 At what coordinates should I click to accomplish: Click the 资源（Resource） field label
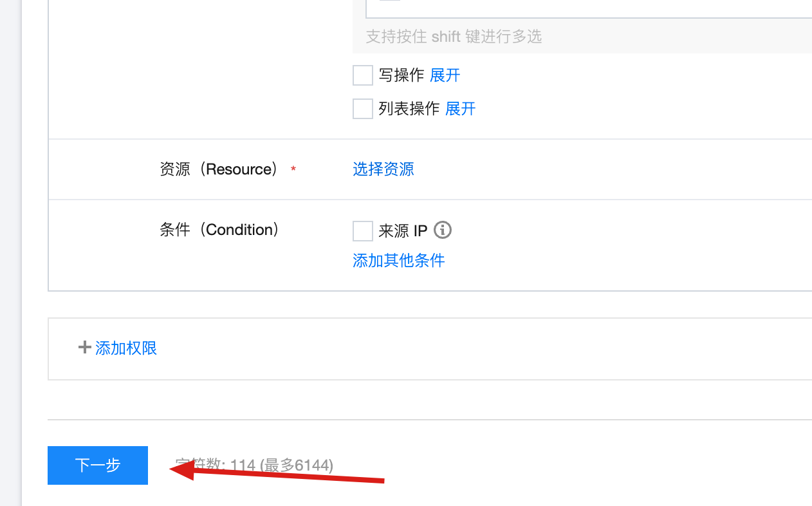pyautogui.click(x=220, y=169)
